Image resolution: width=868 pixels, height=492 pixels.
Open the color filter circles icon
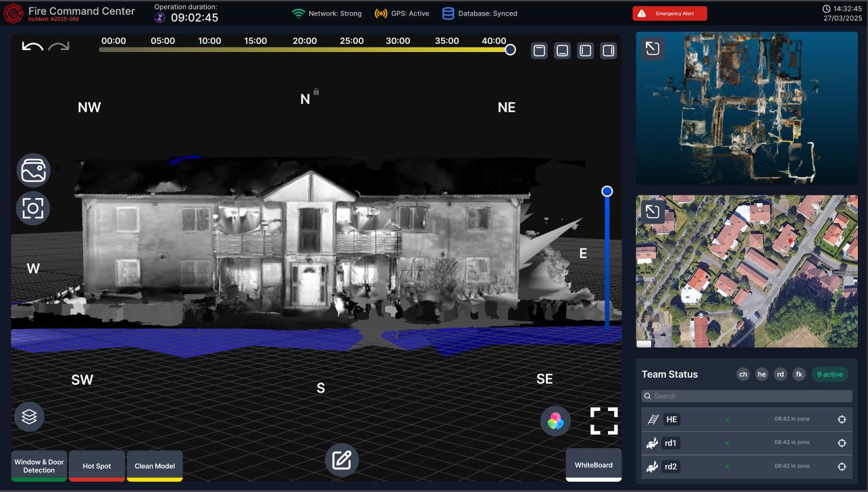pos(555,421)
